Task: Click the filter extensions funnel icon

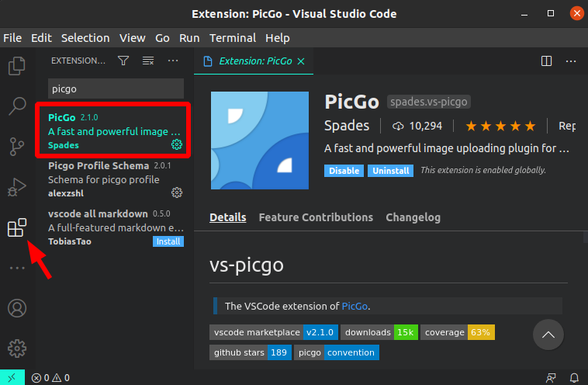Action: point(123,61)
